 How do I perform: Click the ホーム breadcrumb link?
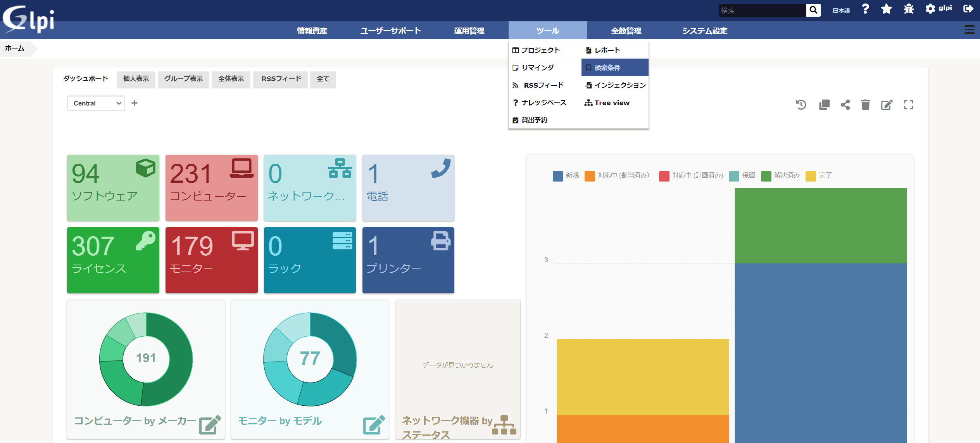[x=15, y=48]
